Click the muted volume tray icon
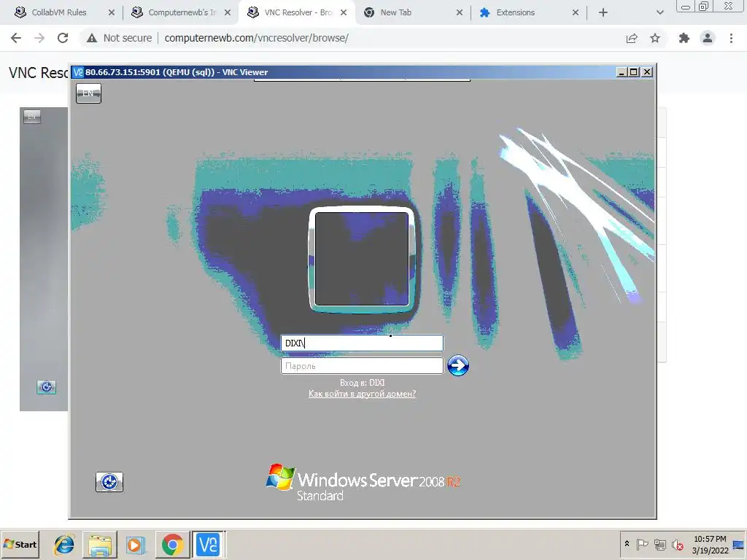 point(678,544)
